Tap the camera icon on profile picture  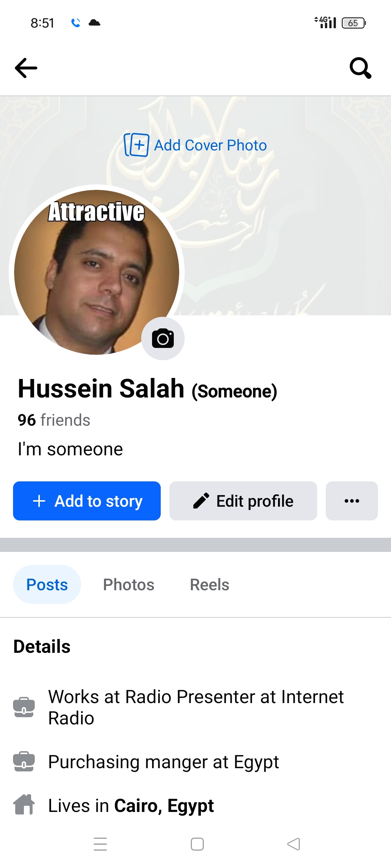(x=163, y=339)
